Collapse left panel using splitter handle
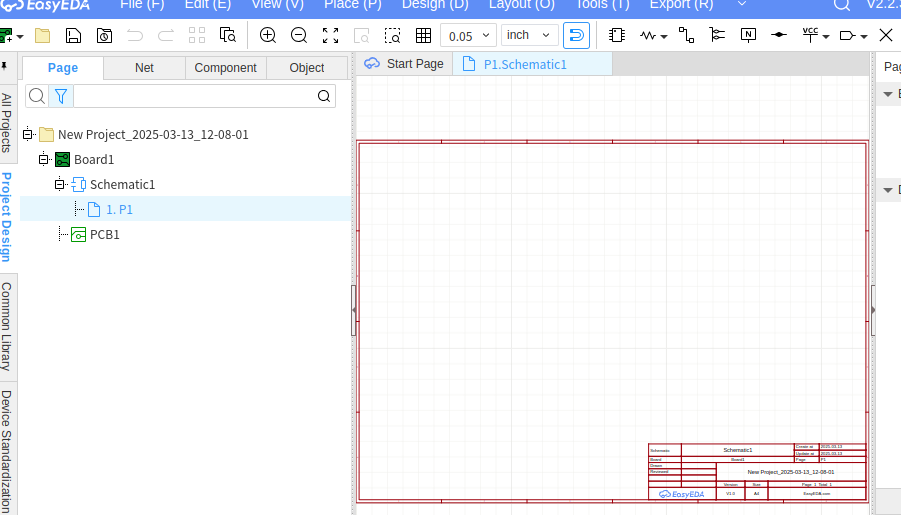This screenshot has width=901, height=515. tap(353, 310)
